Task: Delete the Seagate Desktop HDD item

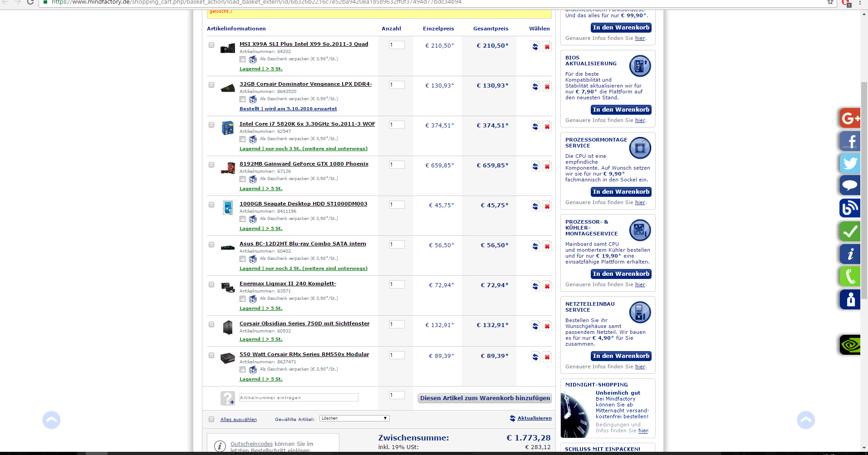Action: [547, 206]
